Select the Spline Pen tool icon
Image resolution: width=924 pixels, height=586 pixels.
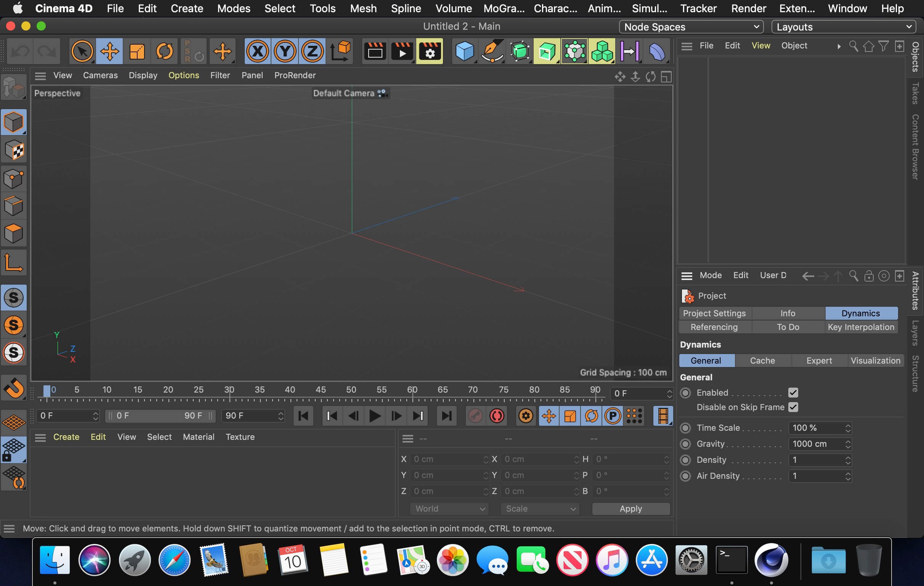492,51
